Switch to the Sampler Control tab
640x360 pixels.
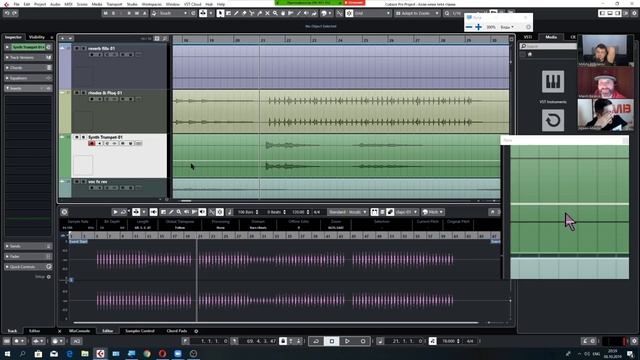(x=140, y=331)
